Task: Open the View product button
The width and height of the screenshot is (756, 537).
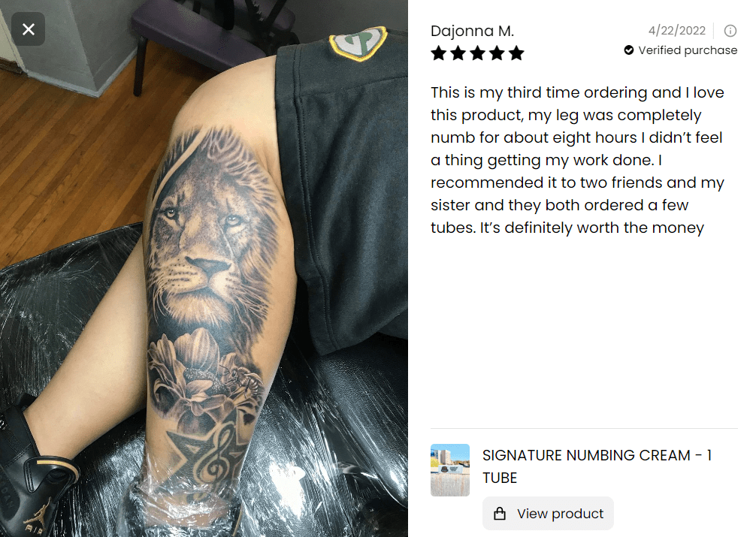Action: coord(548,514)
